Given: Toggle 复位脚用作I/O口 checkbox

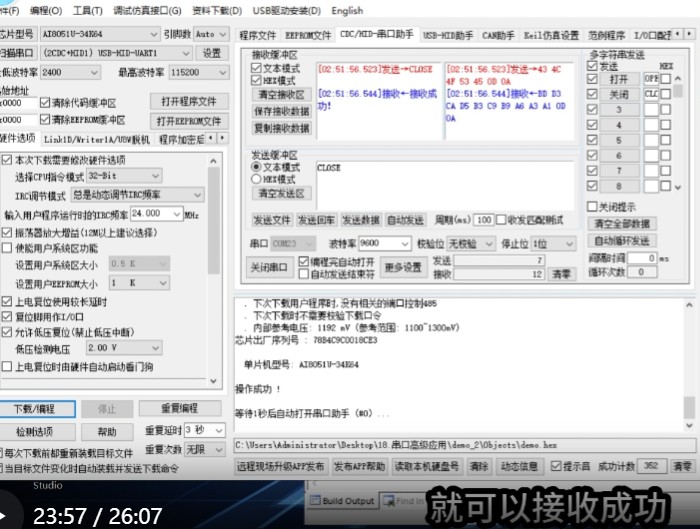Looking at the screenshot, I should 7,317.
